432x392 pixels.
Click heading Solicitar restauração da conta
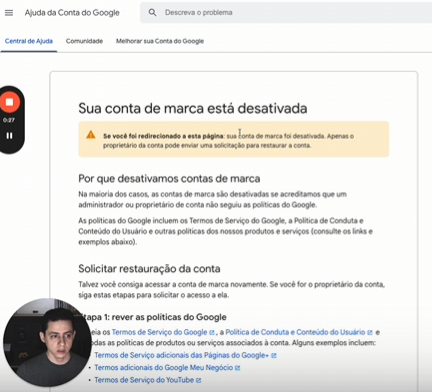(149, 269)
